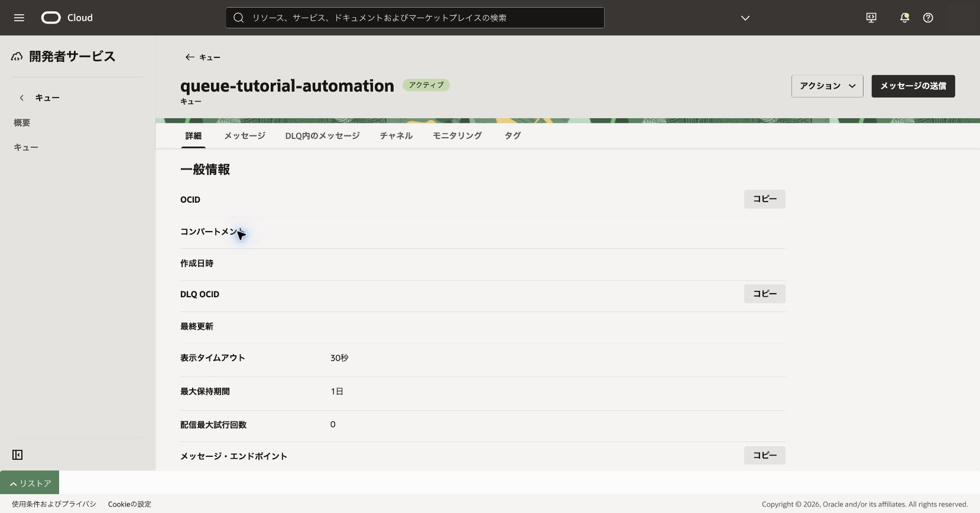The width and height of the screenshot is (980, 513).
Task: Click the DLQ OCID field label
Action: pos(200,294)
